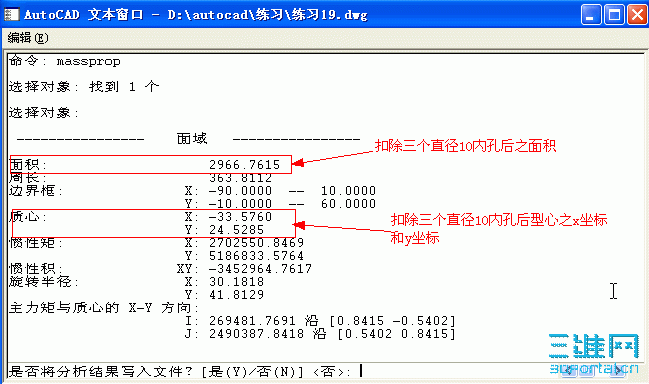Click product of inertia value -3452964.7617

pyautogui.click(x=260, y=269)
